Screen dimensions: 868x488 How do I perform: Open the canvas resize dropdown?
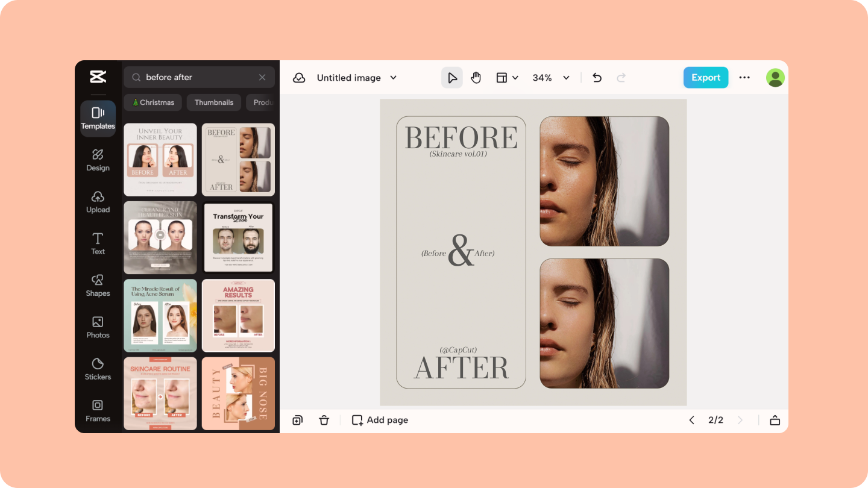pyautogui.click(x=507, y=77)
